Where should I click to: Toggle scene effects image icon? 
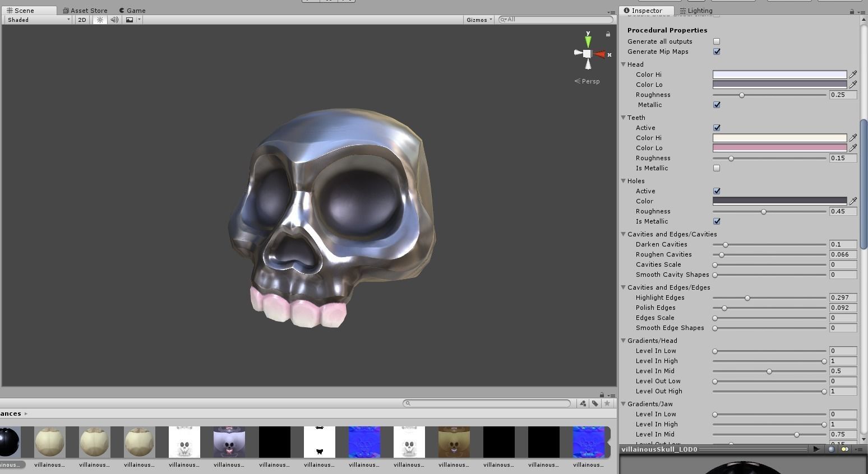[x=130, y=20]
